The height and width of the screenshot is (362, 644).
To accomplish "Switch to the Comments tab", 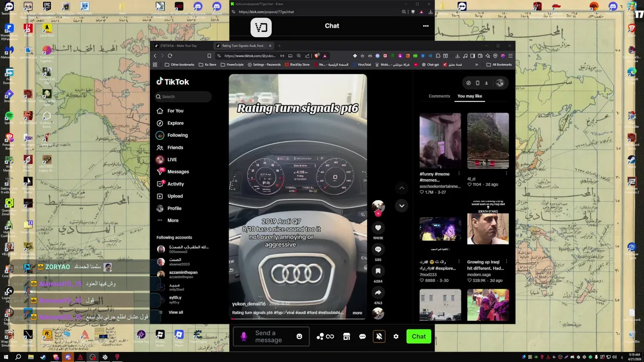I will pos(439,96).
